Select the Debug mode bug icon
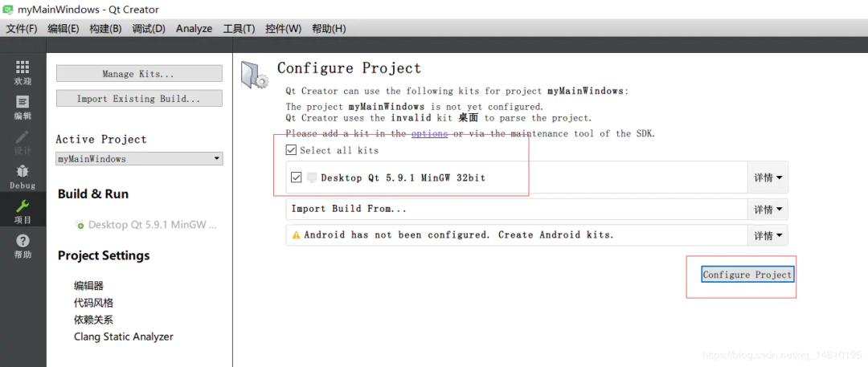This screenshot has height=367, width=868. [x=23, y=173]
